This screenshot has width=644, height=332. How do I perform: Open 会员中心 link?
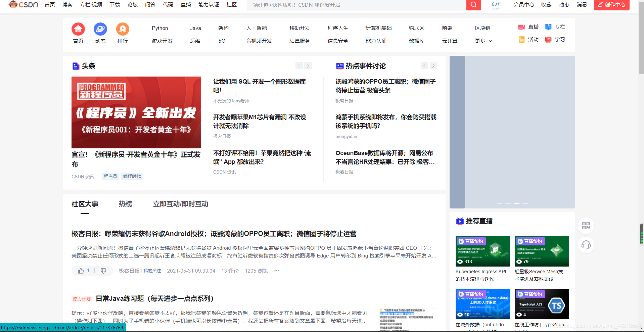[524, 5]
